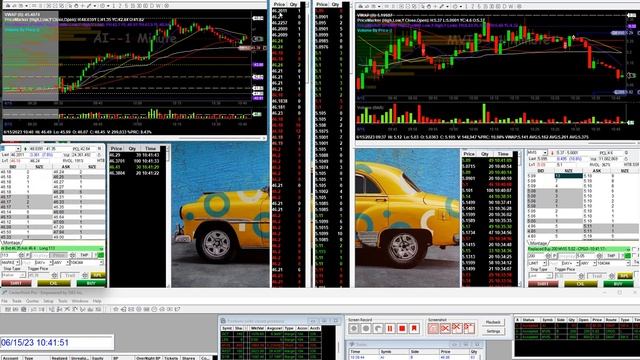
Task: Expand the green position status bar dropdown
Action: pos(101,249)
